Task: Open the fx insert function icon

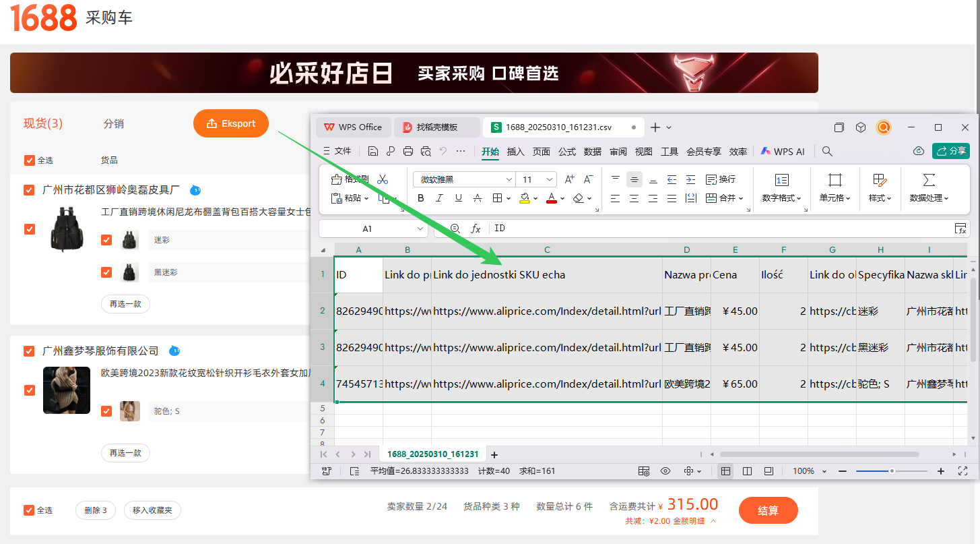Action: 476,229
